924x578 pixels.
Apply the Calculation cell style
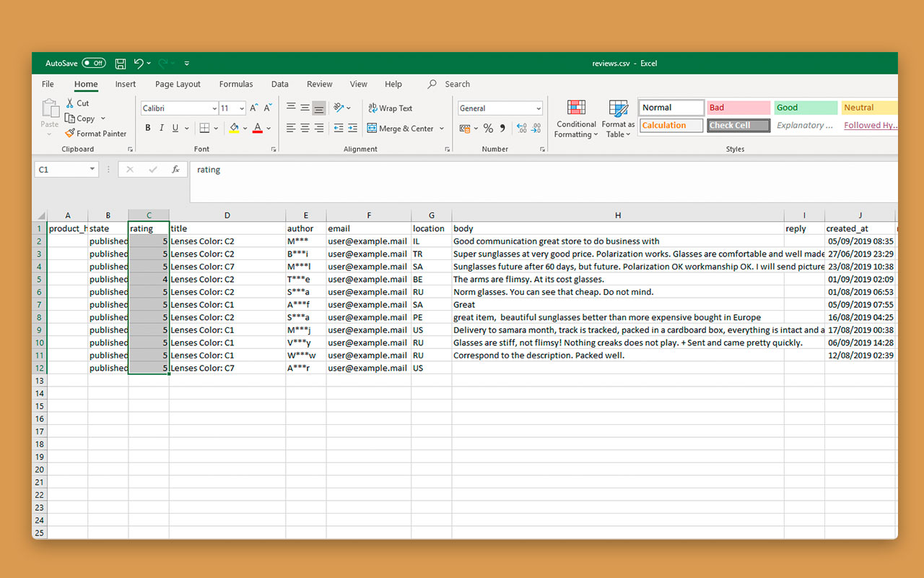[x=671, y=125]
